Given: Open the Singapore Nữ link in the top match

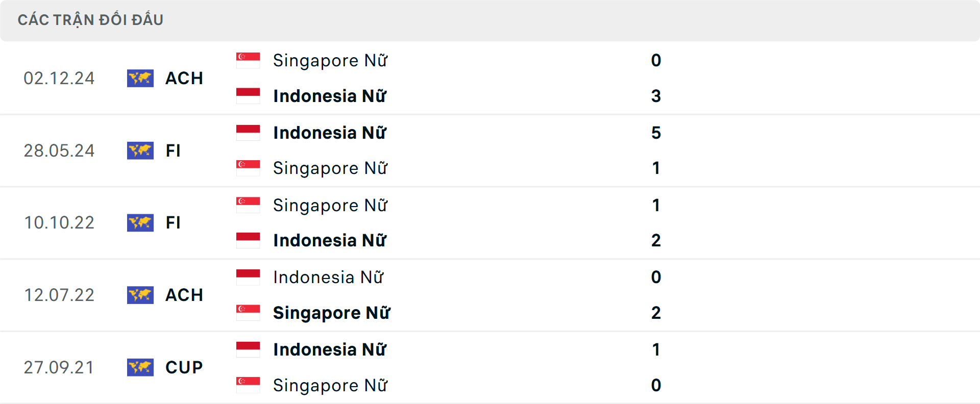Looking at the screenshot, I should coord(330,60).
